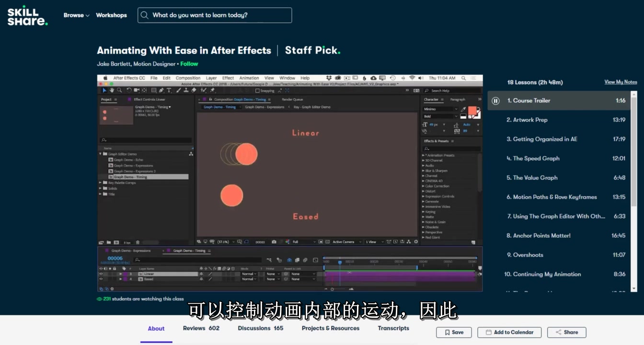Click the trash icon in the Project panel

[x=138, y=242]
